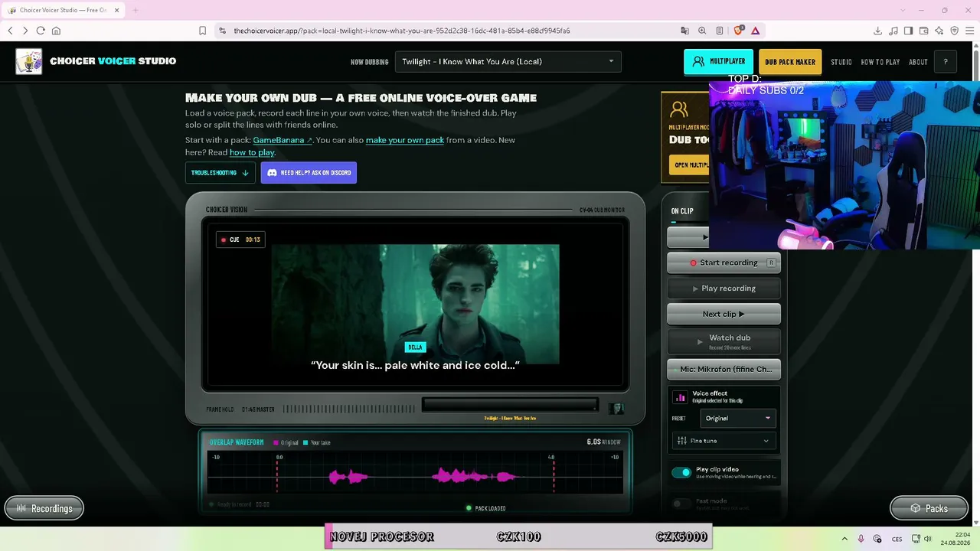The width and height of the screenshot is (980, 551).
Task: Click the overlap waveform display
Action: pos(416,474)
